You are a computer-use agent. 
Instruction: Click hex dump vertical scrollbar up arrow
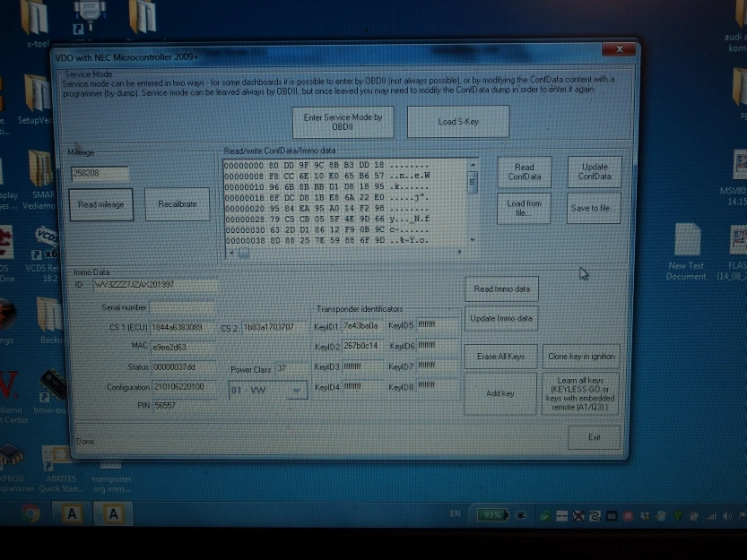point(473,165)
